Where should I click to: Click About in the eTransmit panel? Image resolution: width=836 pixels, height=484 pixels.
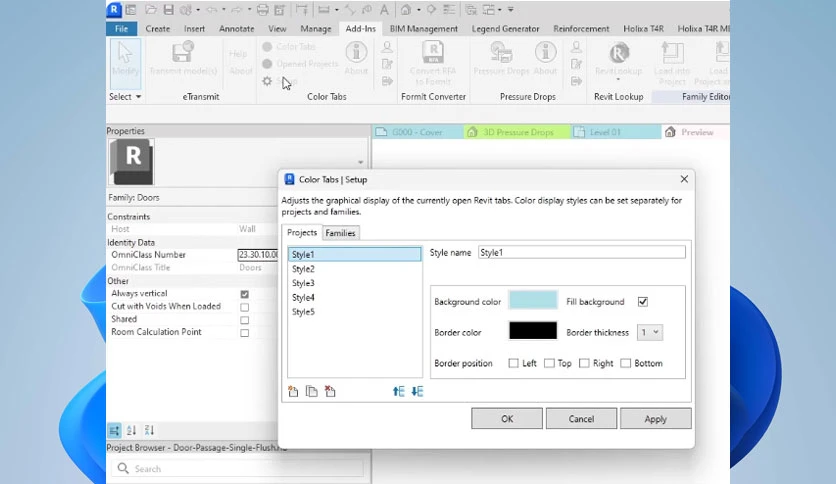pyautogui.click(x=240, y=71)
